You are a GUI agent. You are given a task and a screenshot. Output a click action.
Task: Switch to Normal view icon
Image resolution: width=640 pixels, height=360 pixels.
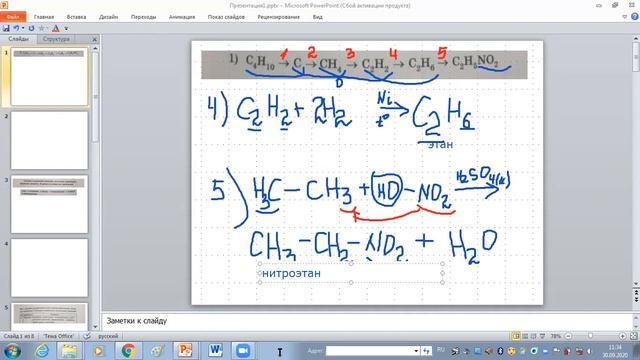516,336
